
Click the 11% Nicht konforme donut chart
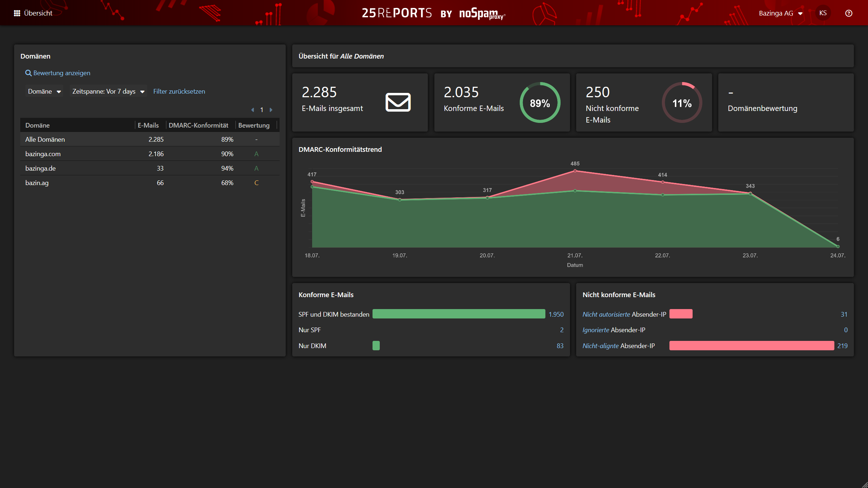[681, 103]
